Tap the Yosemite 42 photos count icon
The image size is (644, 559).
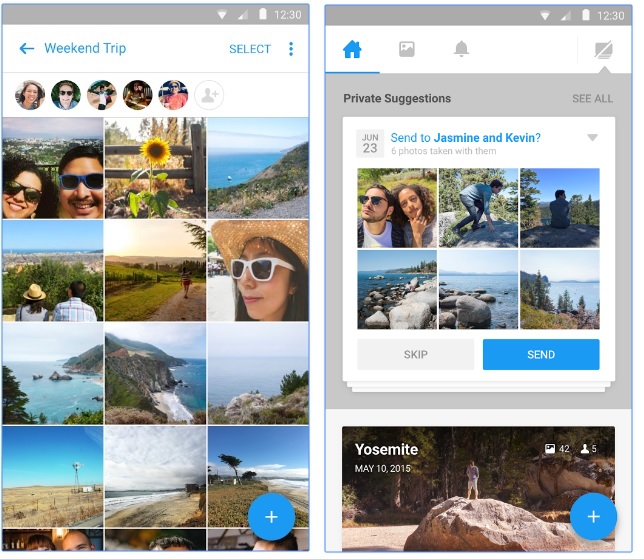550,449
